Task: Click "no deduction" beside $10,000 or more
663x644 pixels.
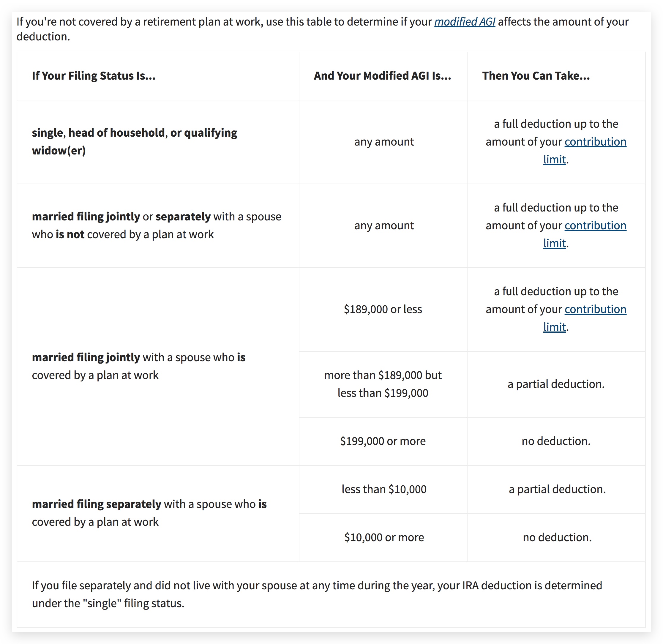Action: pyautogui.click(x=557, y=537)
